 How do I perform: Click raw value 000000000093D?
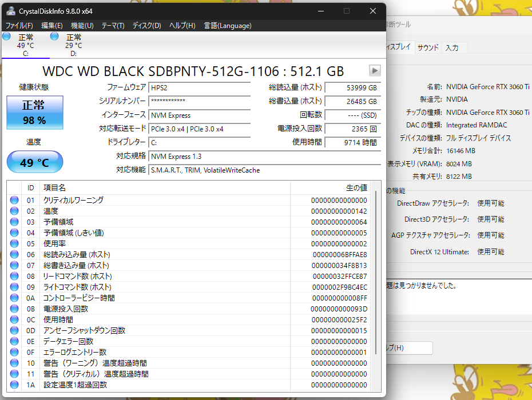[339, 309]
